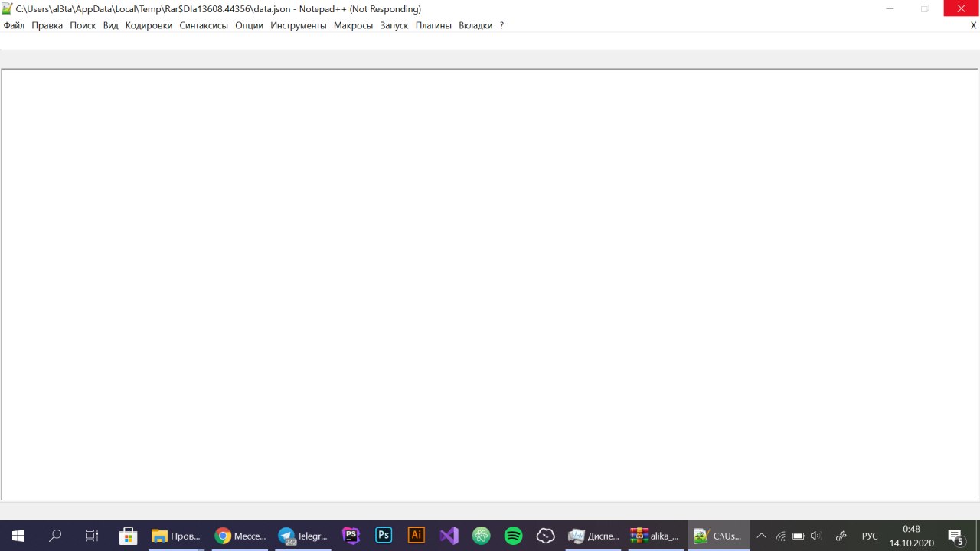Open the Макросы menu

[353, 25]
